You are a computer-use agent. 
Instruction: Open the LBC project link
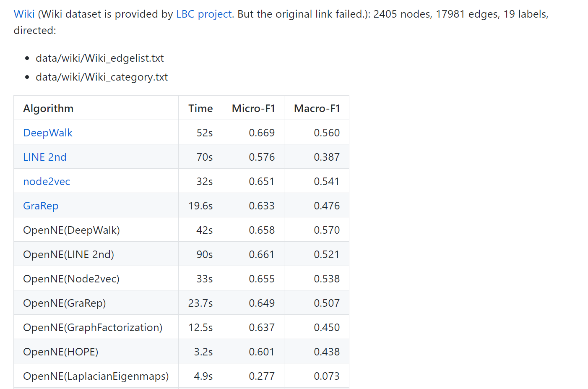[x=204, y=14]
